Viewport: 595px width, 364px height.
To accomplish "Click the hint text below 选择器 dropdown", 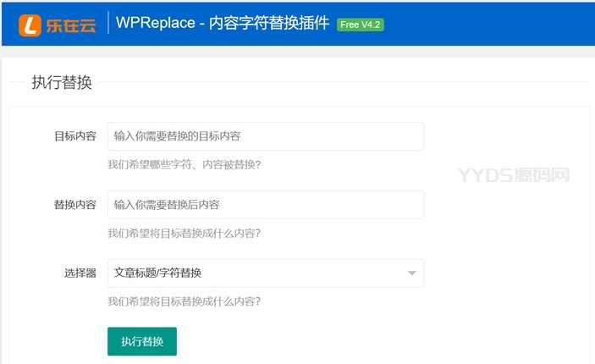I will coord(184,301).
